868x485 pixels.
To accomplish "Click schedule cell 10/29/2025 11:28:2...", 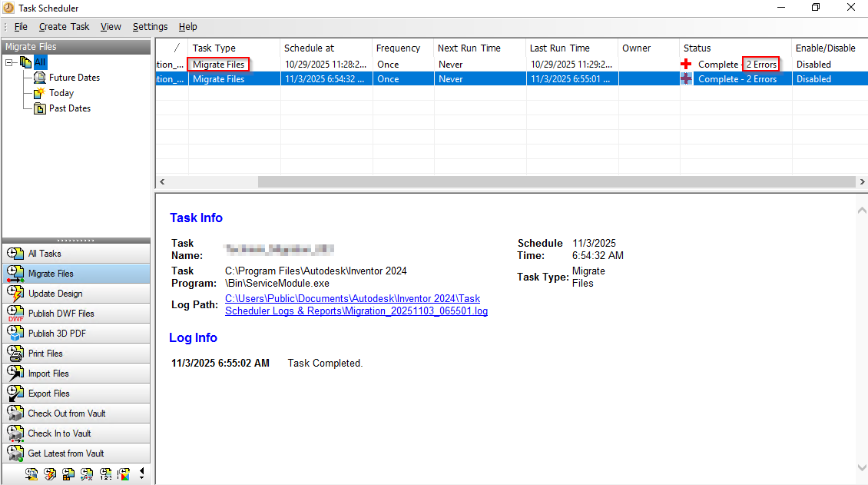I will (326, 65).
